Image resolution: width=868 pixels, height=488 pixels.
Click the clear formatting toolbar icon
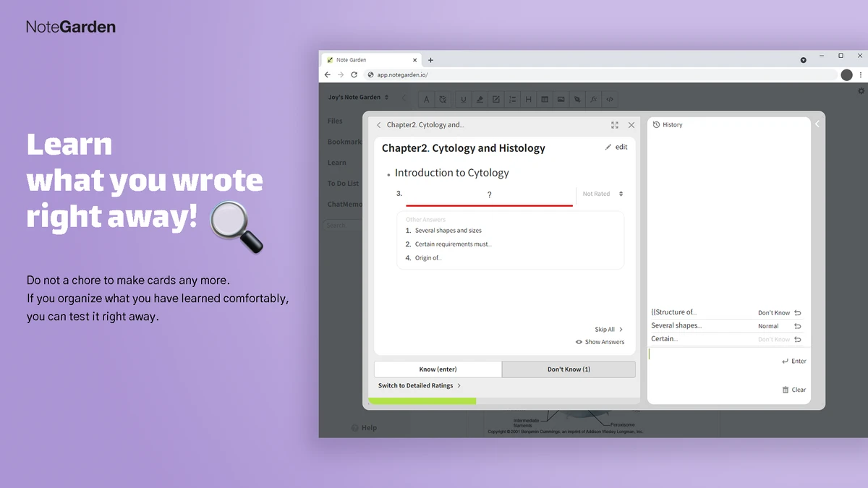(443, 100)
